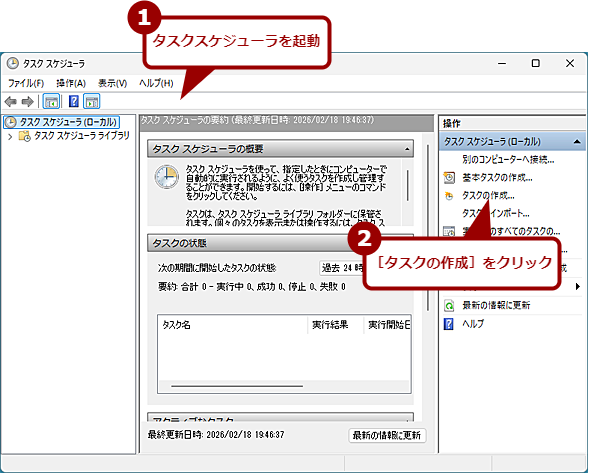Open the blue help toolbar icon
The width and height of the screenshot is (589, 474).
[74, 101]
